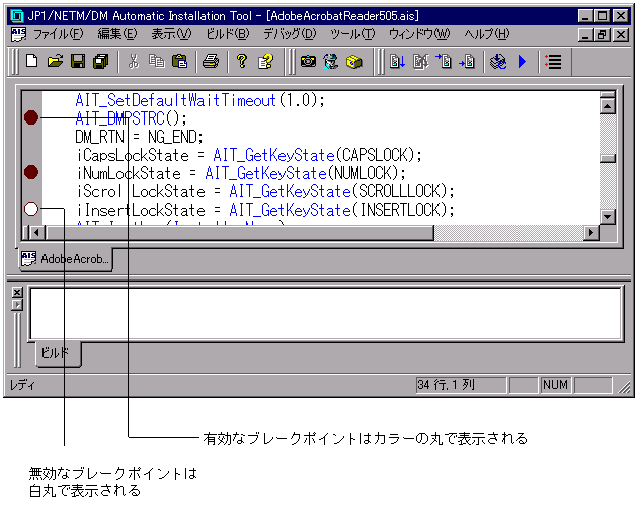Click the document with down-arrow debug icon

click(397, 61)
